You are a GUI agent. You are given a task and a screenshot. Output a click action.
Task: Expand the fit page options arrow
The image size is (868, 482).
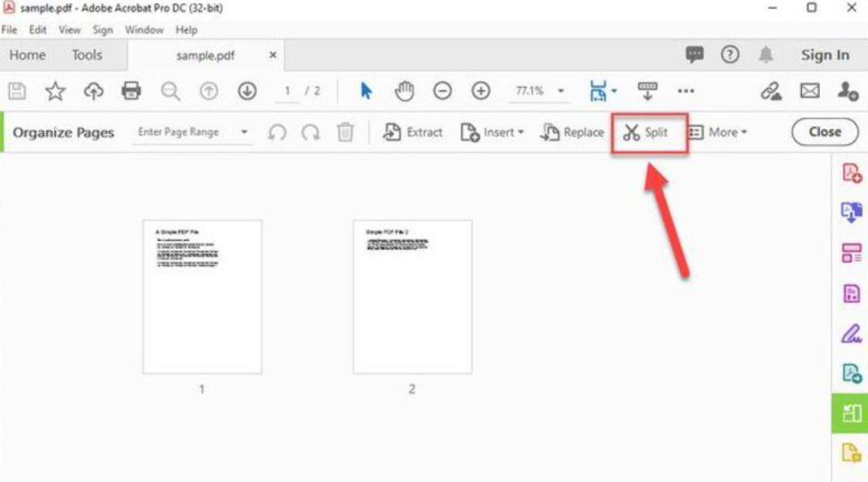click(614, 91)
